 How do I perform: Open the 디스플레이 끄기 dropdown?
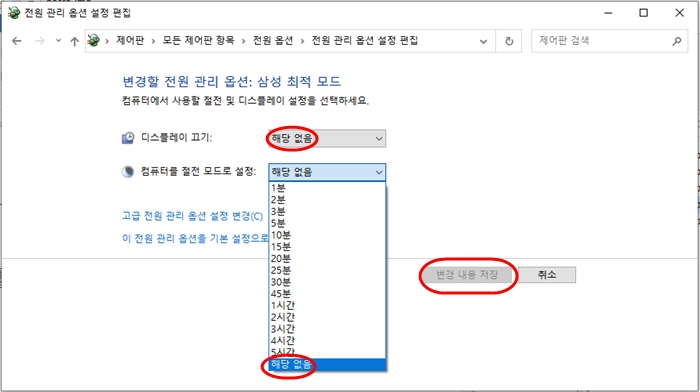pos(327,138)
